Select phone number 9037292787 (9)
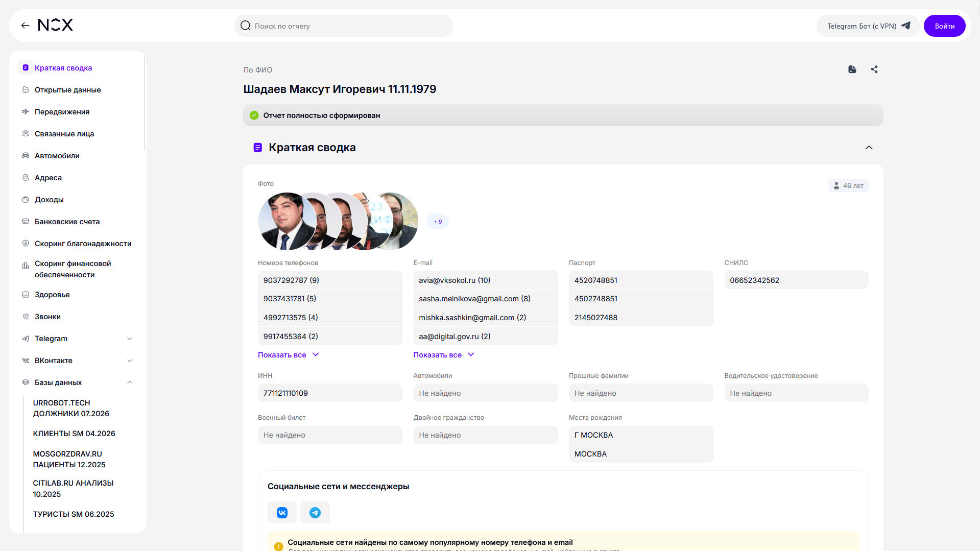Image resolution: width=980 pixels, height=551 pixels. (330, 280)
